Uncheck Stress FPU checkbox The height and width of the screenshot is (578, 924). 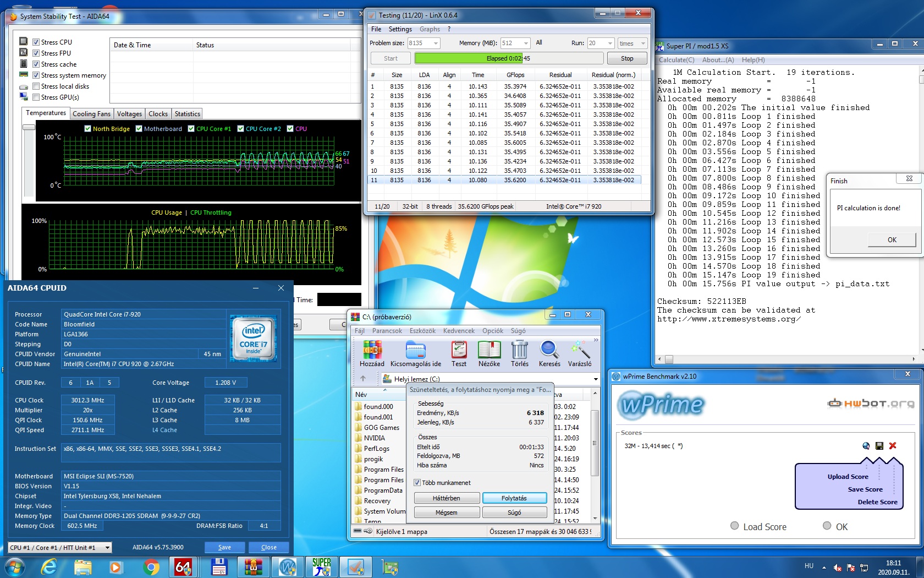[x=36, y=53]
